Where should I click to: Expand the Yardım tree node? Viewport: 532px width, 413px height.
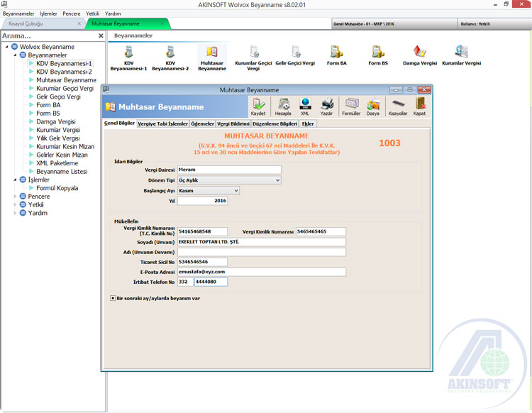click(x=15, y=213)
